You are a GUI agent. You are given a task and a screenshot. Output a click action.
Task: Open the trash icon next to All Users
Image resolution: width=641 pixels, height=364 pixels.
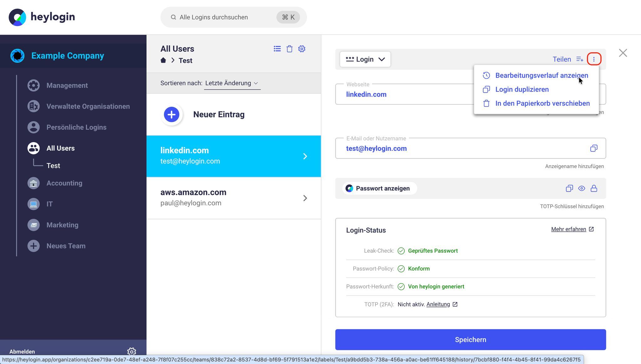pos(290,49)
